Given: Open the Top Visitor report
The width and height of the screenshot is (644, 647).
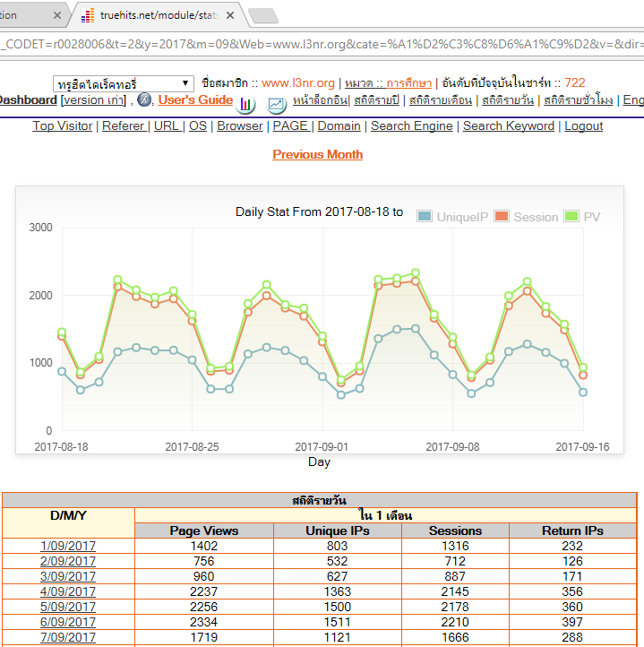Looking at the screenshot, I should pos(63,125).
